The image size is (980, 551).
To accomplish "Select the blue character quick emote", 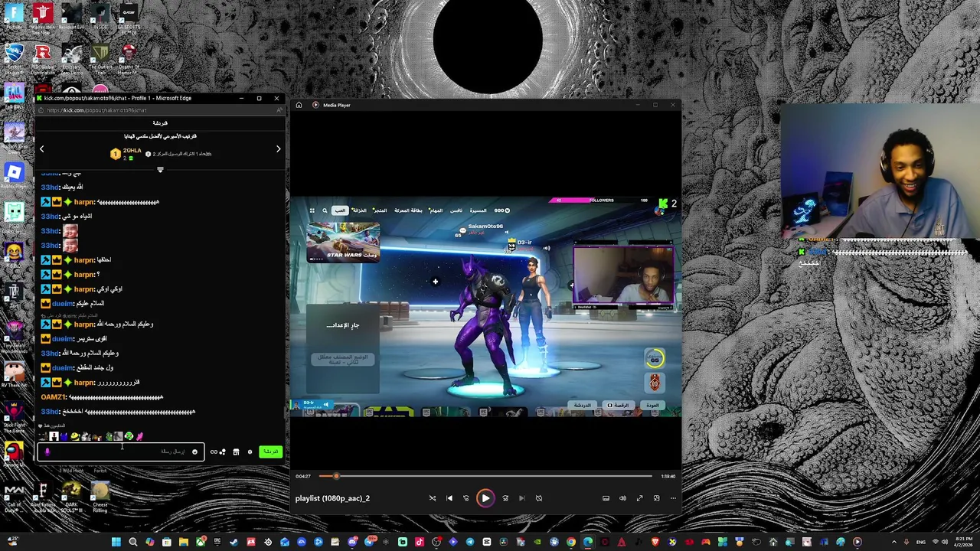I will click(x=64, y=436).
